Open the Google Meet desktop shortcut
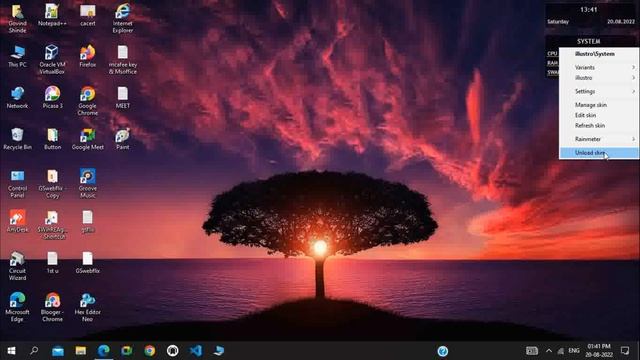 point(87,139)
